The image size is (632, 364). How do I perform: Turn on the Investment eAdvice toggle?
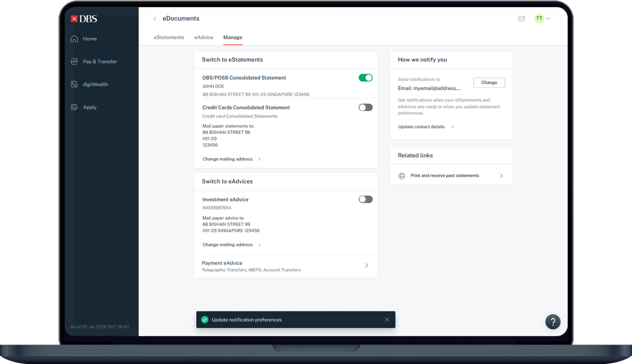tap(366, 199)
